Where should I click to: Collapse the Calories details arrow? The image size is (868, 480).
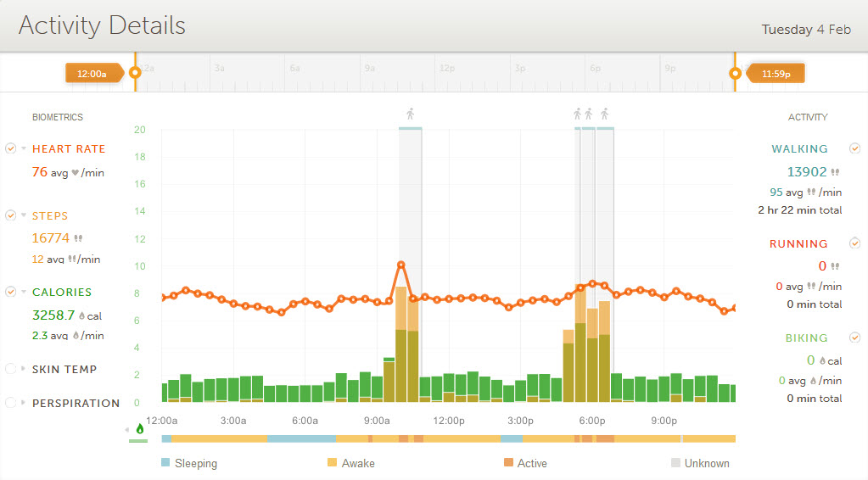click(x=24, y=292)
